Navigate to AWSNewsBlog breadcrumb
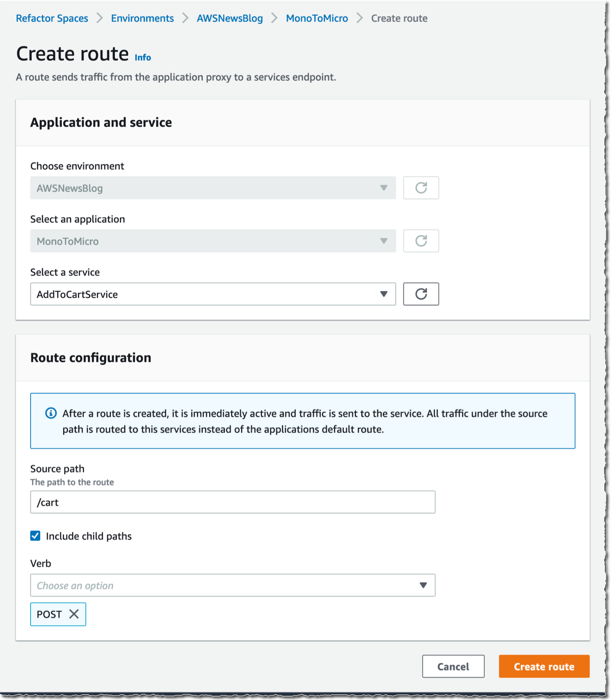 click(x=230, y=18)
